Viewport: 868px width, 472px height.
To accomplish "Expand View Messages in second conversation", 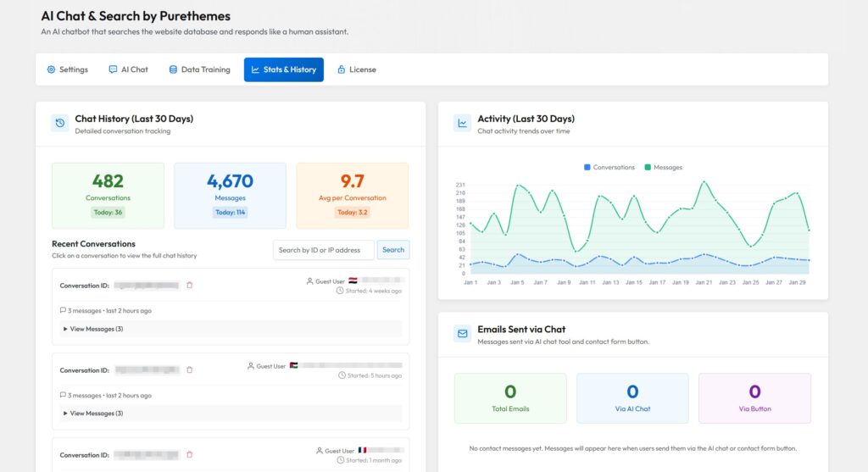I will [93, 414].
